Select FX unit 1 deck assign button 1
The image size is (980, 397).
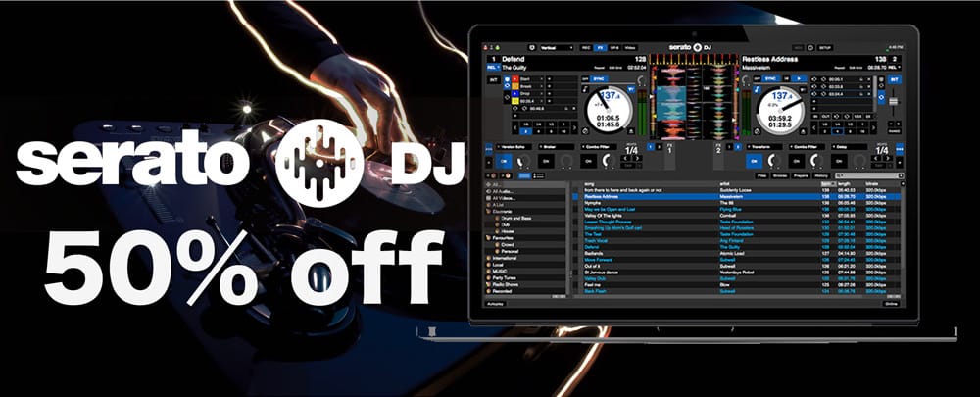(x=651, y=147)
